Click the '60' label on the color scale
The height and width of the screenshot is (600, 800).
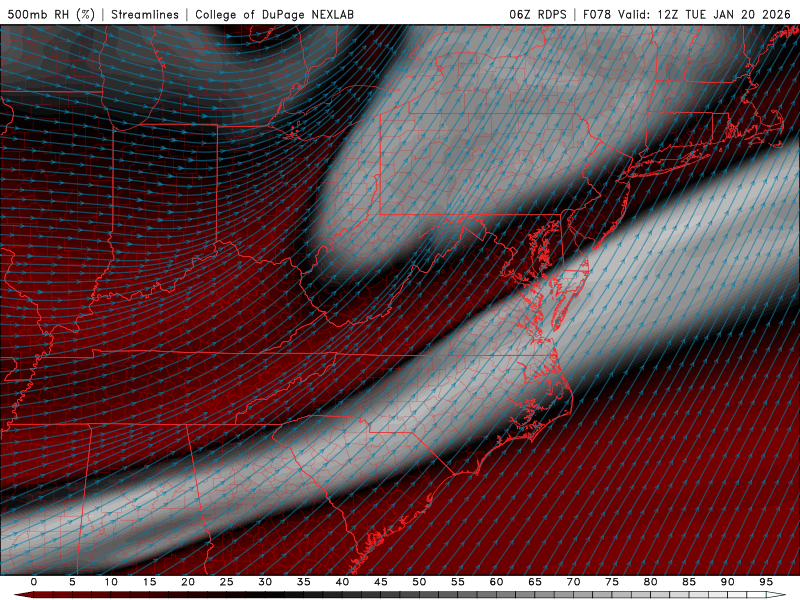[496, 582]
